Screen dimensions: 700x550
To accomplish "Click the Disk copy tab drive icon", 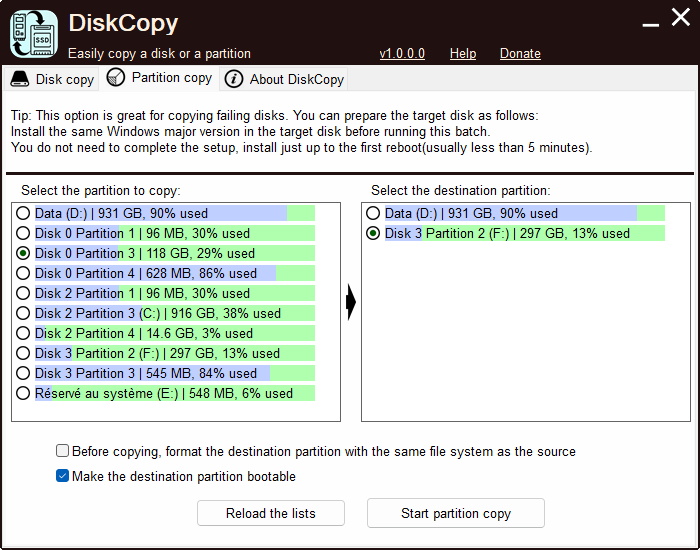I will [x=20, y=79].
